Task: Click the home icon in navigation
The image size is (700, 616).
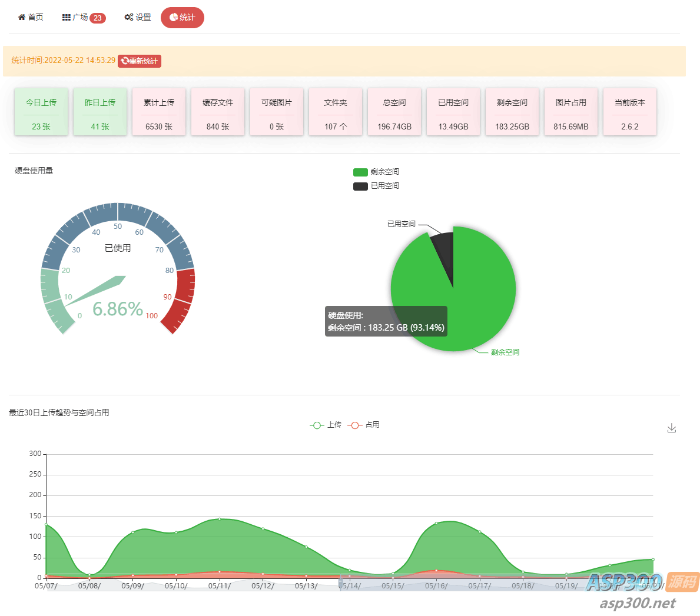Action: 22,18
